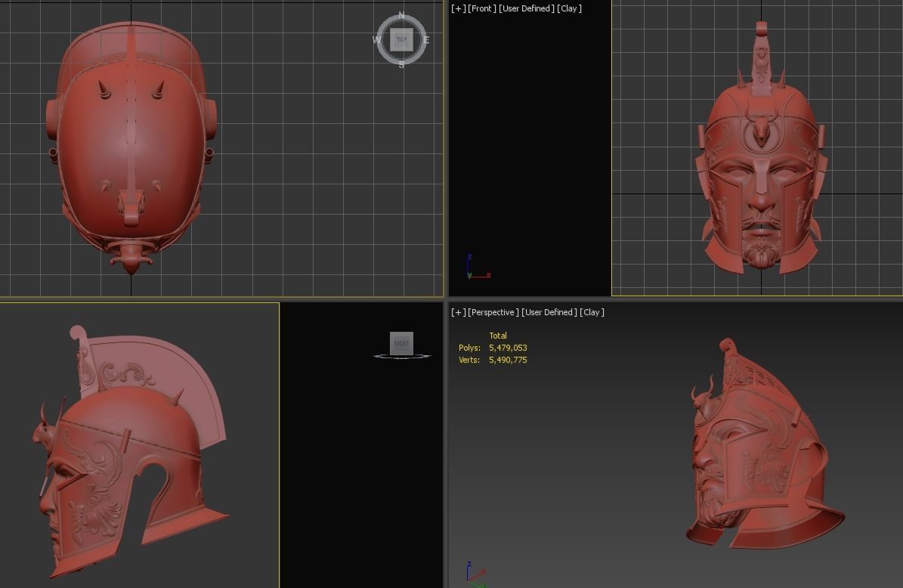
Task: Open the User Defined menu in the Perspective viewport
Action: (x=549, y=312)
